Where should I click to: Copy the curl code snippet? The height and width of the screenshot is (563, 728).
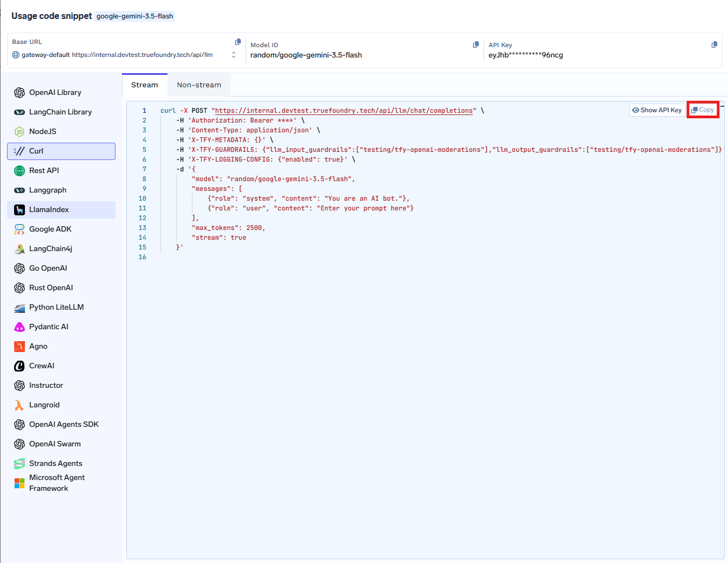(703, 110)
